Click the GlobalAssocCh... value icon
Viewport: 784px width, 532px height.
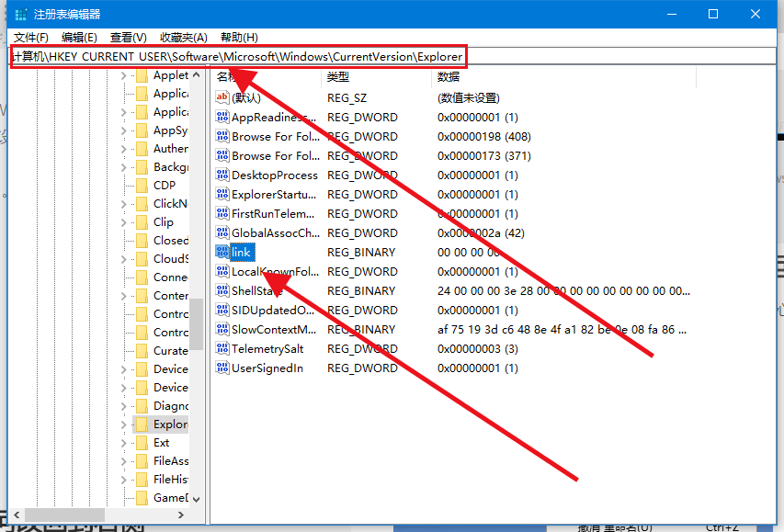pos(222,232)
